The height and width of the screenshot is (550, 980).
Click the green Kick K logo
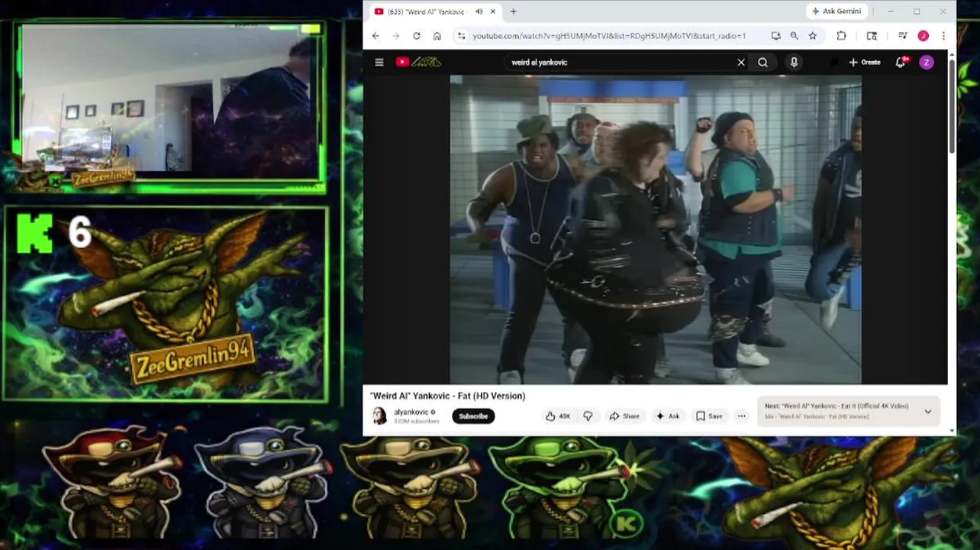click(x=34, y=233)
